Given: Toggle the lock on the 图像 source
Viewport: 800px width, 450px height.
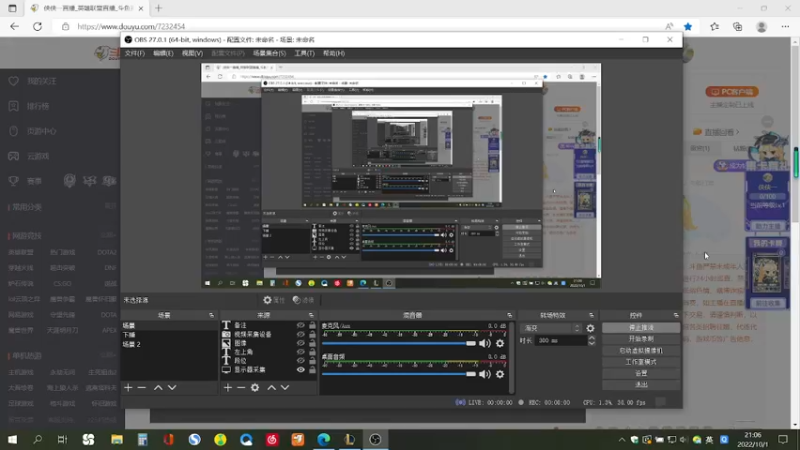Looking at the screenshot, I should [x=312, y=343].
